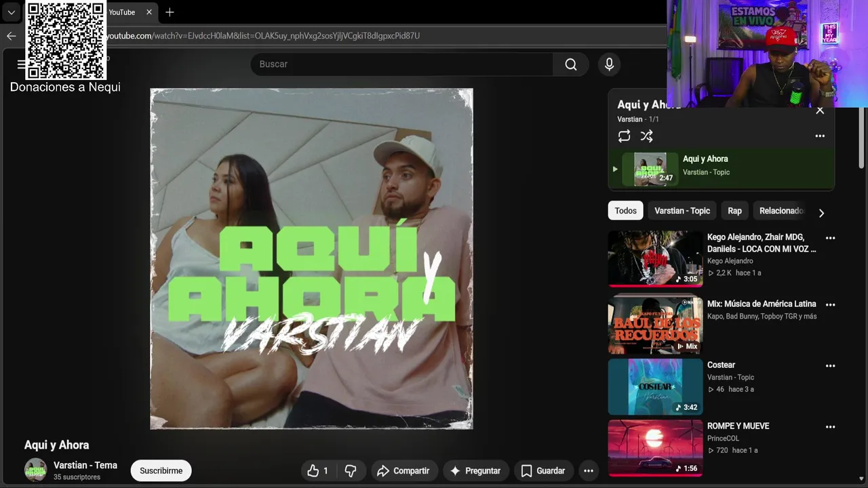Screen dimensions: 868x488
Task: Open Varstian - Tema channel avatar
Action: (x=35, y=470)
